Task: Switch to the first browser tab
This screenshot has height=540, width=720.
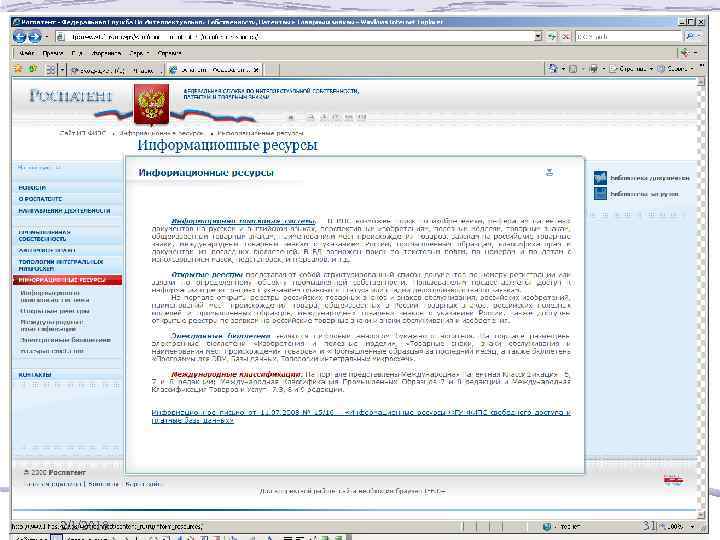Action: [116, 70]
